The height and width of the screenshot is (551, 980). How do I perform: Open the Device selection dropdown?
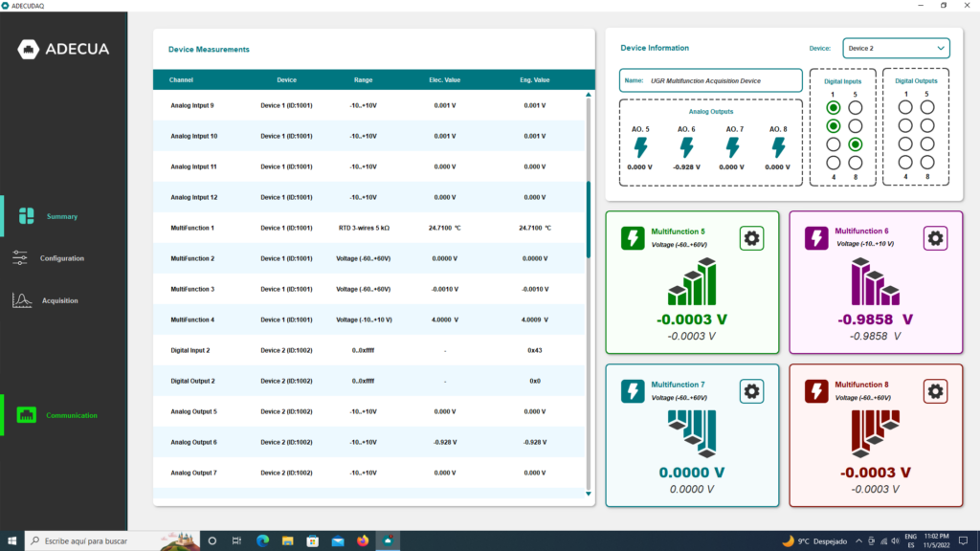pos(896,48)
